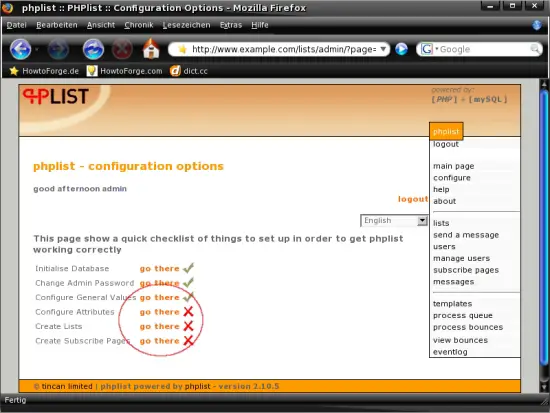Click the green check beside Initialise Database
The width and height of the screenshot is (550, 413).
click(x=188, y=268)
